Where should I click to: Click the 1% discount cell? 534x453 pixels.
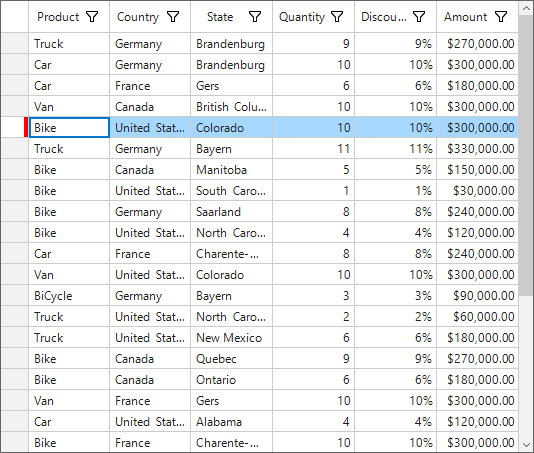[395, 191]
